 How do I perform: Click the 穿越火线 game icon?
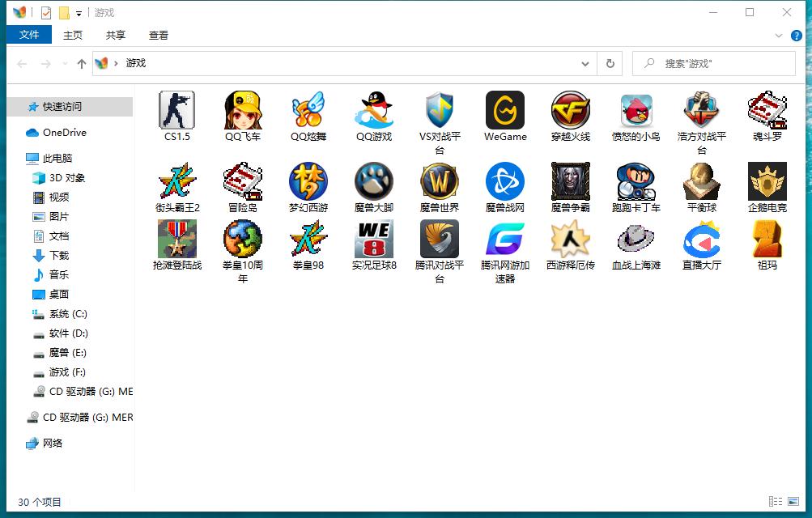click(x=571, y=110)
